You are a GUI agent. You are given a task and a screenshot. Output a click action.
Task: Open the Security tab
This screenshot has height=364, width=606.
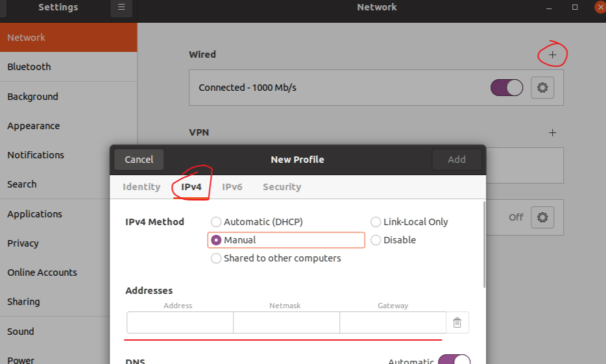[x=282, y=187]
